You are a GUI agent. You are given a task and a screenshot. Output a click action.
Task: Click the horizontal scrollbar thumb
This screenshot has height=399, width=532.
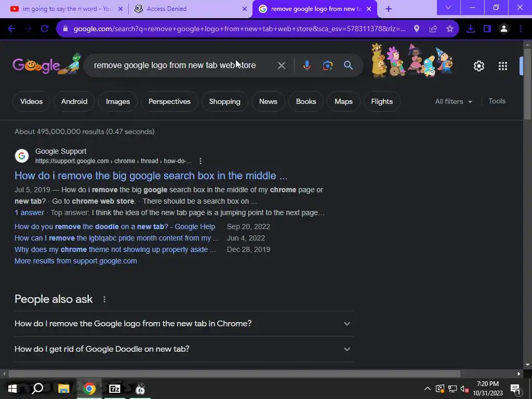pyautogui.click(x=234, y=374)
